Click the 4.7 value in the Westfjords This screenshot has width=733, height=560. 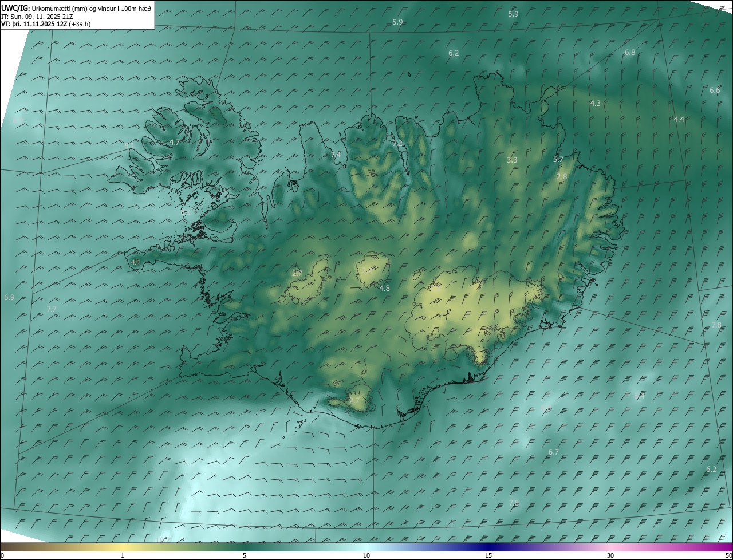[175, 142]
